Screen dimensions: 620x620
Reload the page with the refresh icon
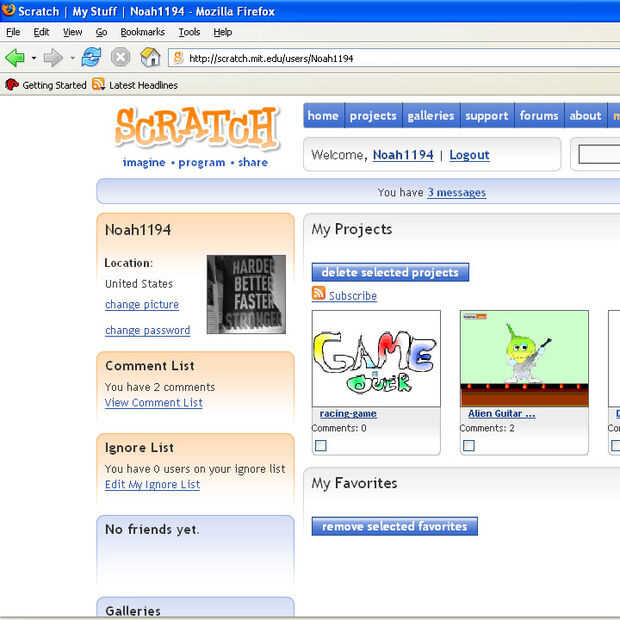91,57
